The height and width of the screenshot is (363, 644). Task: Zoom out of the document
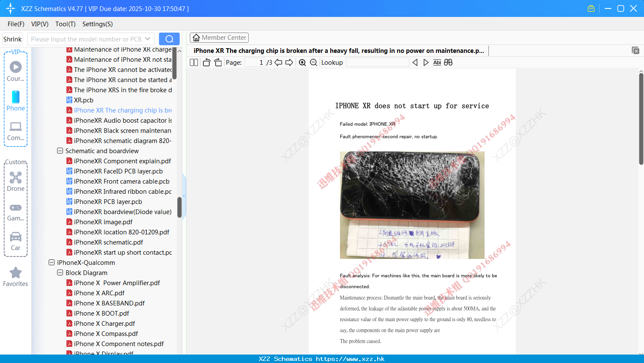[313, 63]
